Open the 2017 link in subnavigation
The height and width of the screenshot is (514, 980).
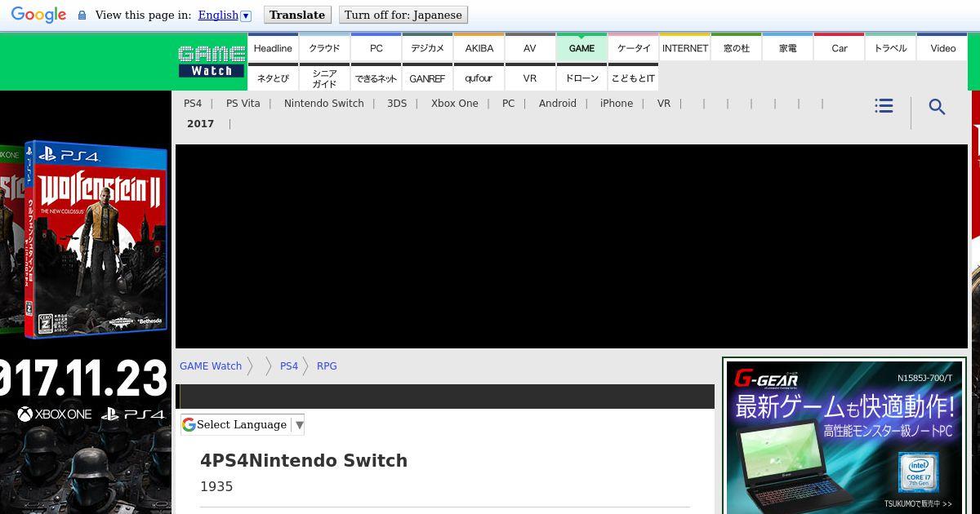click(200, 124)
